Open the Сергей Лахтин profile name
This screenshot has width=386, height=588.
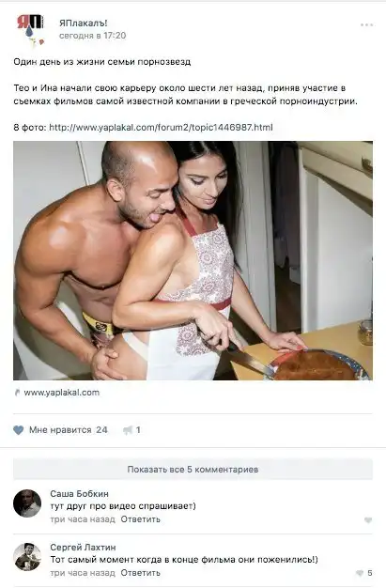[83, 547]
